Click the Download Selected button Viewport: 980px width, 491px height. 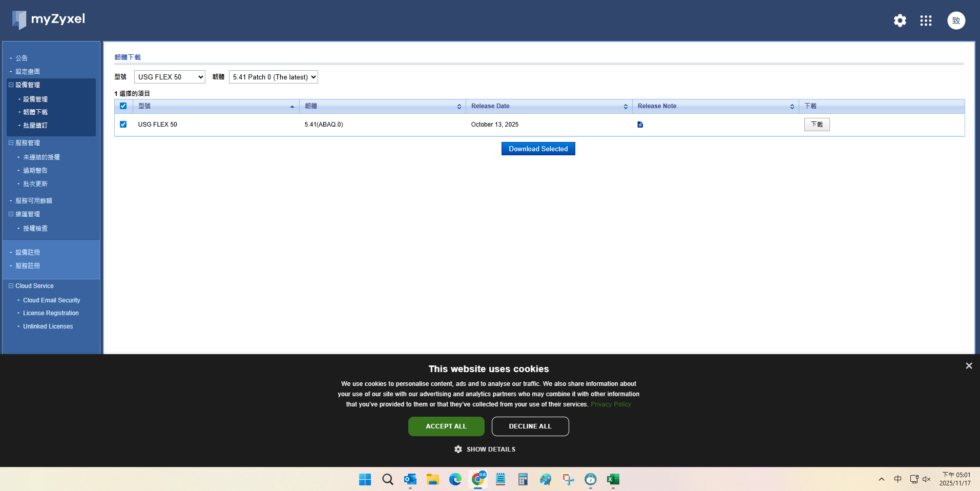[x=538, y=149]
